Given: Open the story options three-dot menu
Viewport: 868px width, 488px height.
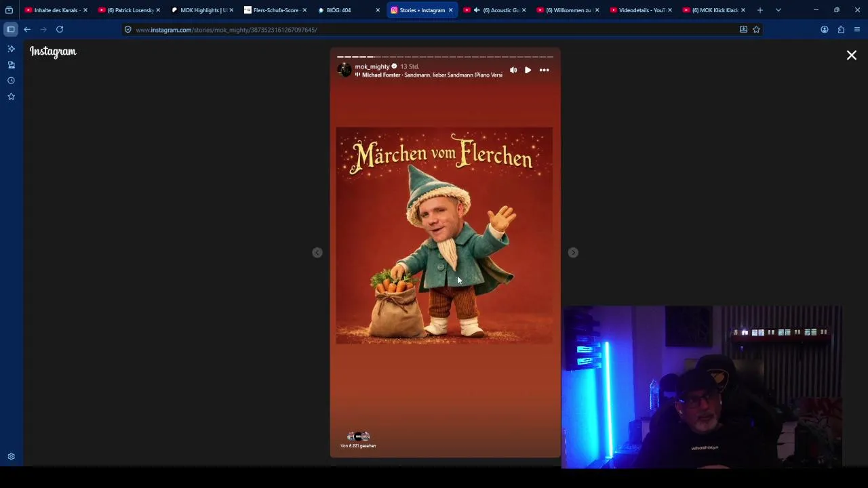Looking at the screenshot, I should (x=544, y=70).
